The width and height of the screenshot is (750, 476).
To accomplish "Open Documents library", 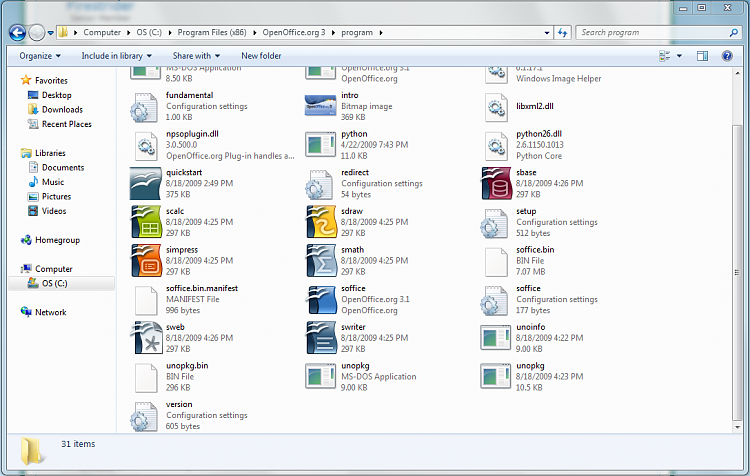I will [x=63, y=167].
